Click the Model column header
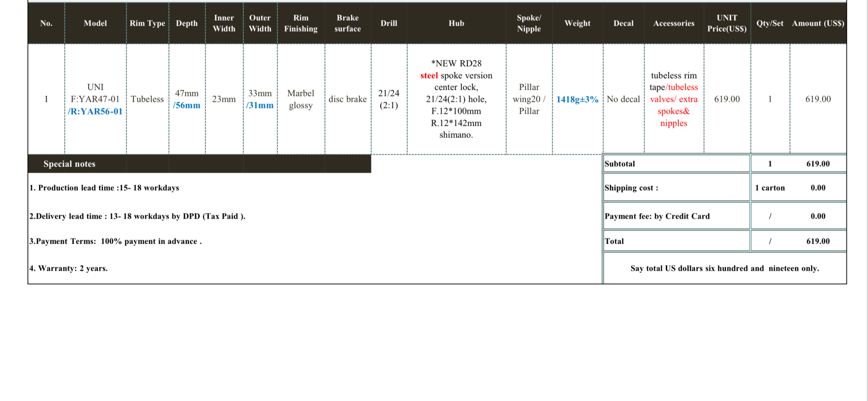The width and height of the screenshot is (868, 401). pyautogui.click(x=95, y=23)
